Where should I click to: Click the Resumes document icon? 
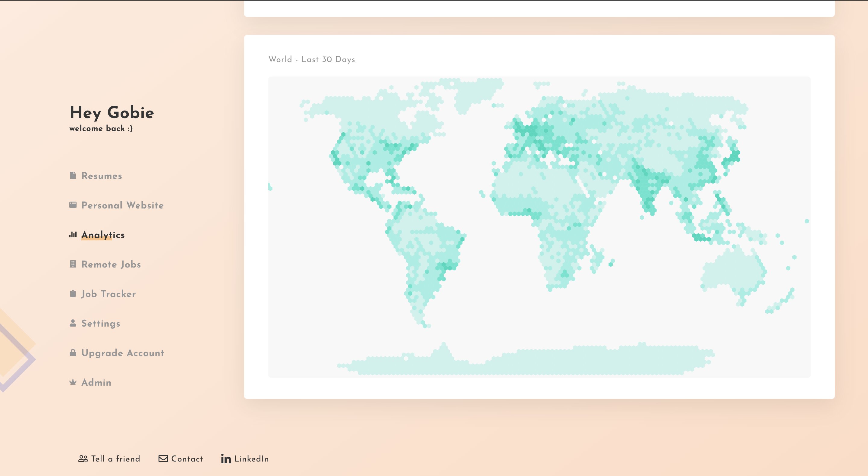(x=73, y=176)
